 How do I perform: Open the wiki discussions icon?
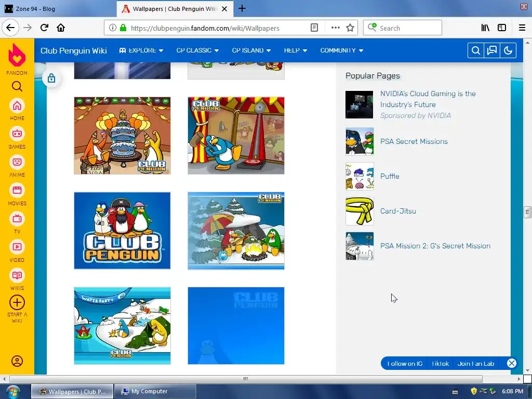[x=491, y=50]
